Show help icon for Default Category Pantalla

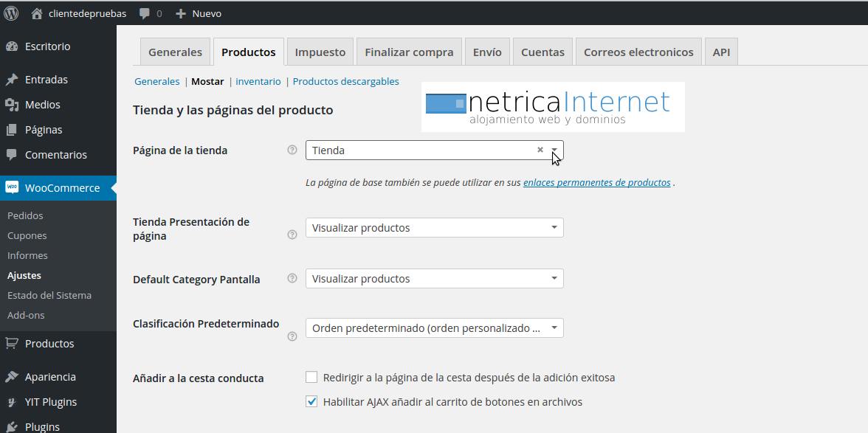click(x=292, y=279)
